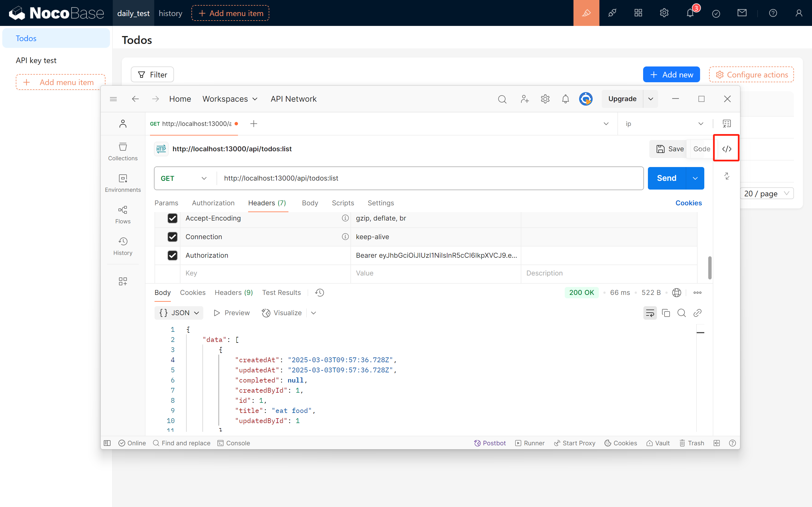Click the Send button
This screenshot has width=812, height=507.
667,178
